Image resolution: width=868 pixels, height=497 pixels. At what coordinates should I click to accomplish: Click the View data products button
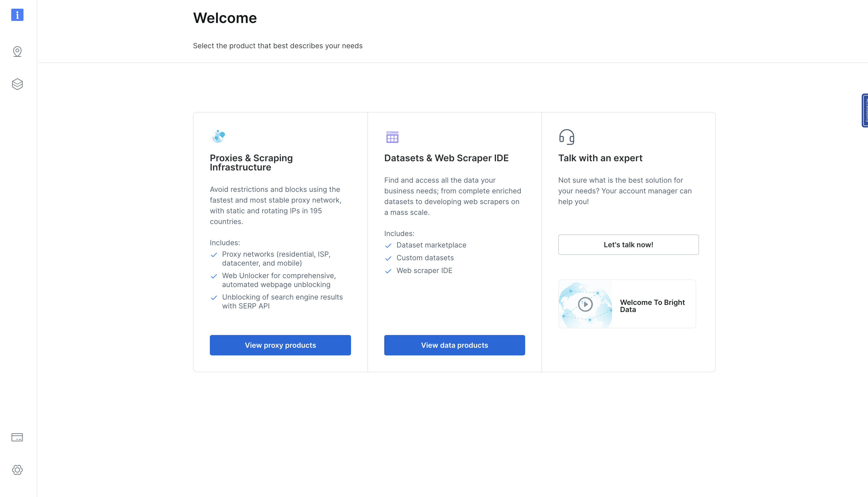point(454,345)
